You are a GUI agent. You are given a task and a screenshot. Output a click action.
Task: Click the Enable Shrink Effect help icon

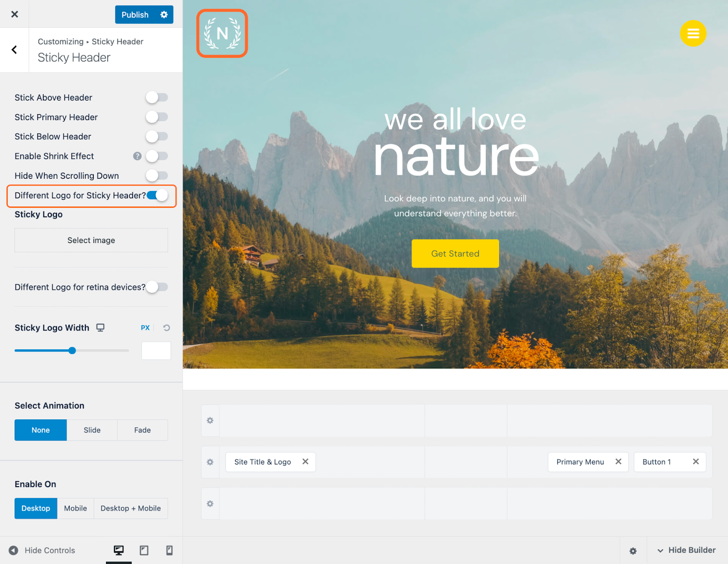(x=137, y=156)
